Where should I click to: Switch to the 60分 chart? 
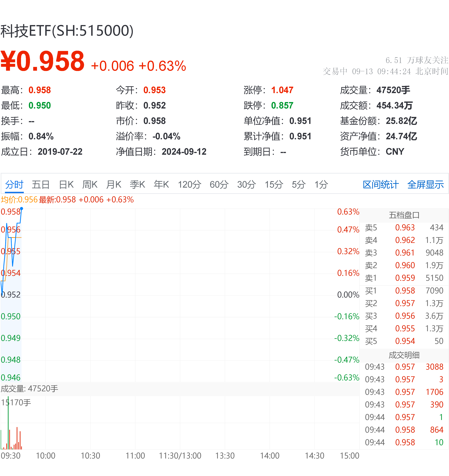tap(219, 184)
